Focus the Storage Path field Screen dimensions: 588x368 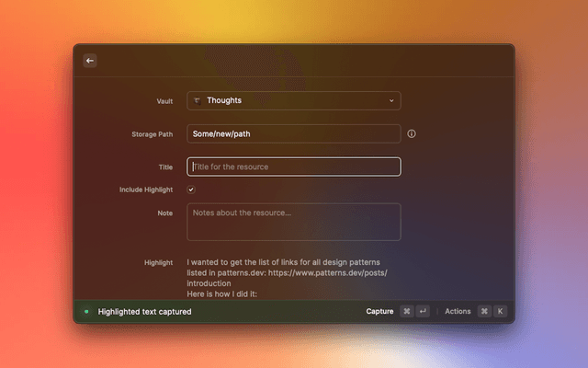click(294, 134)
